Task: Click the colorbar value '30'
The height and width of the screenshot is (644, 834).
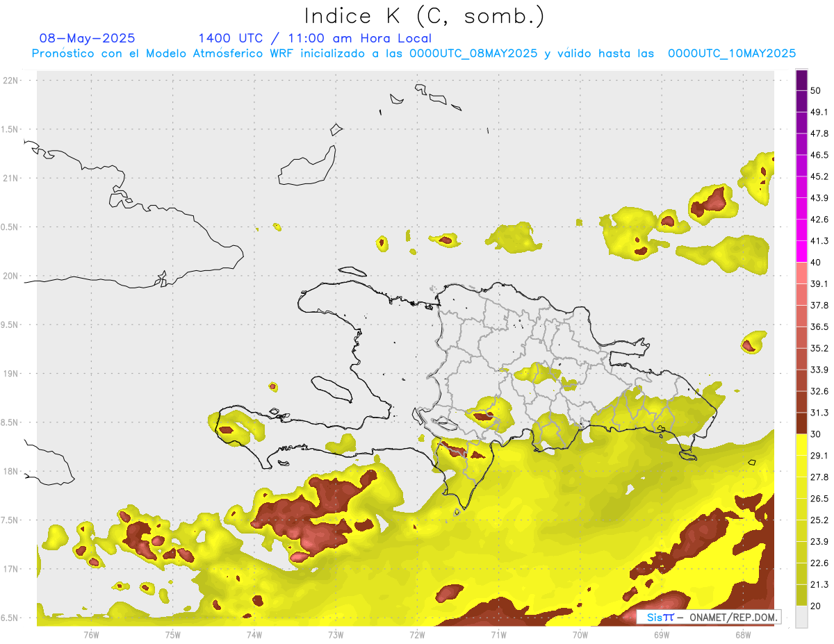Action: pos(816,435)
